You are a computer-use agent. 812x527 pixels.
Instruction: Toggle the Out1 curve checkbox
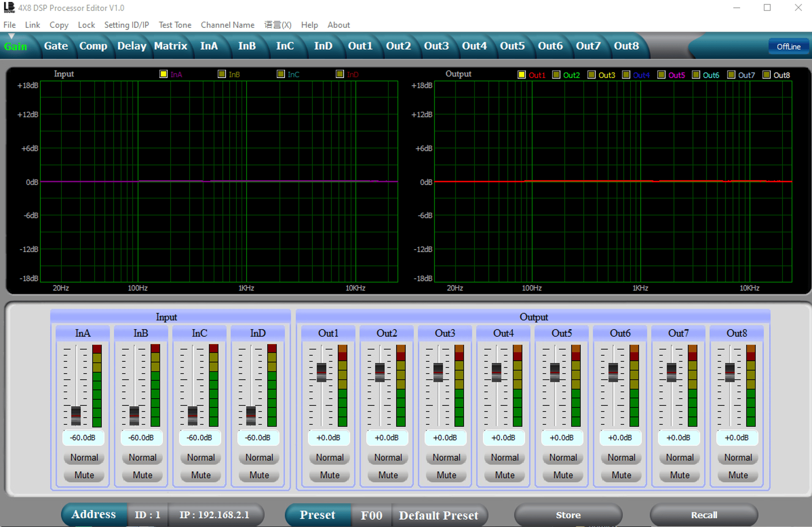pos(521,75)
